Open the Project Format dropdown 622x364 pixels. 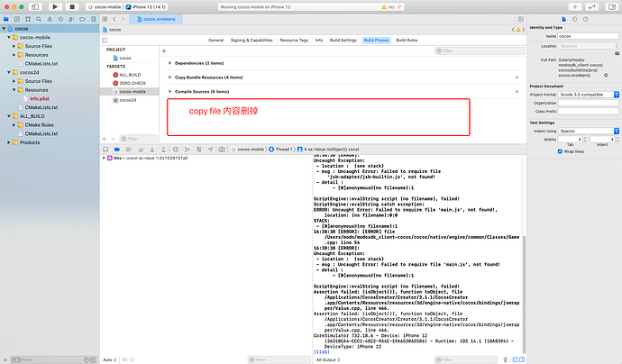[x=589, y=95]
